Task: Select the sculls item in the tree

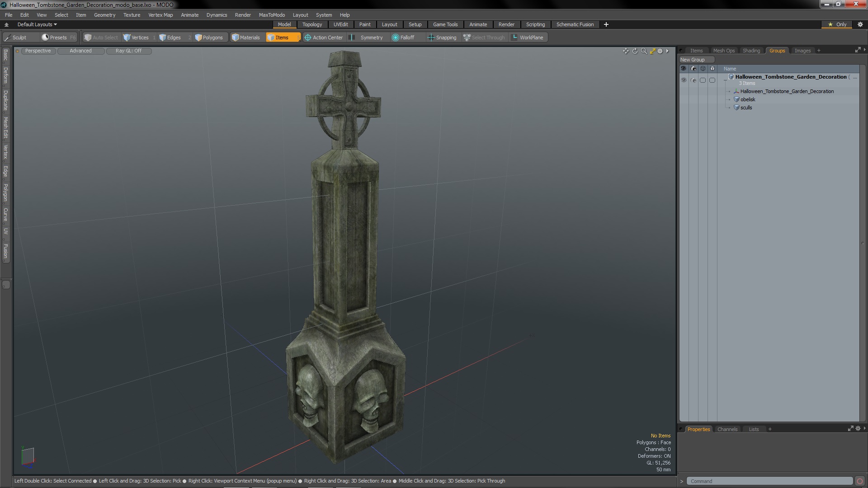Action: point(746,108)
